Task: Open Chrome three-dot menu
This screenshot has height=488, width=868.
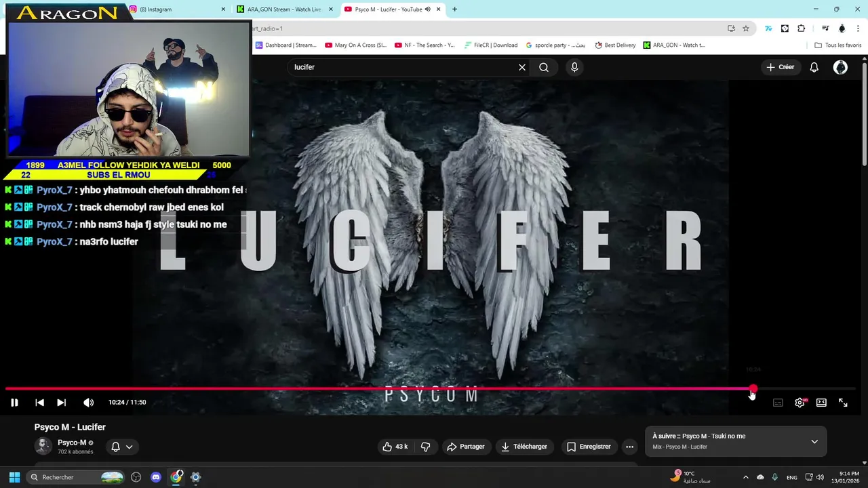Action: (857, 28)
